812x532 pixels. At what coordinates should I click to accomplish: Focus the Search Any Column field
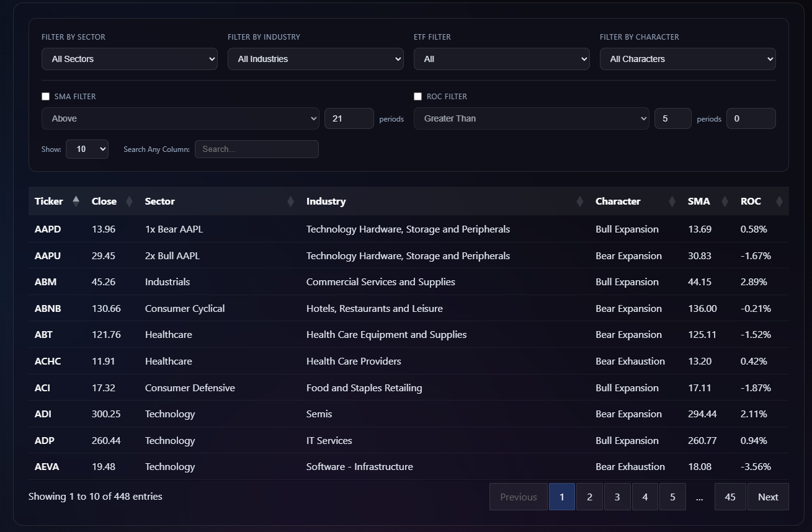pos(256,149)
